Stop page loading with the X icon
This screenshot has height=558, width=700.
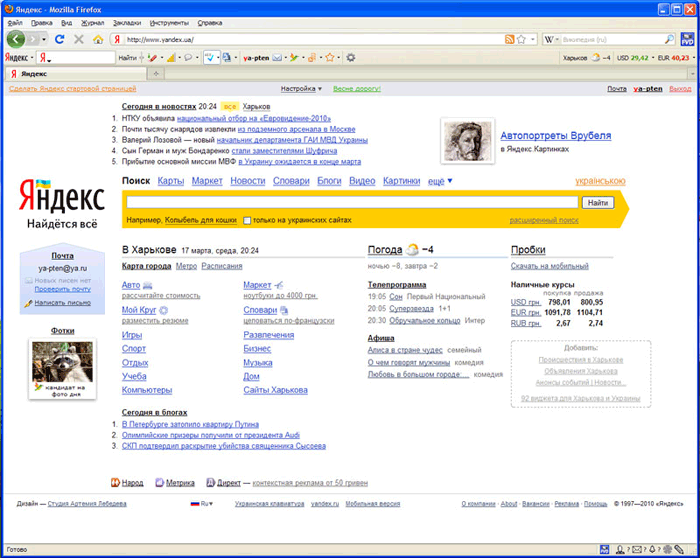[x=79, y=39]
